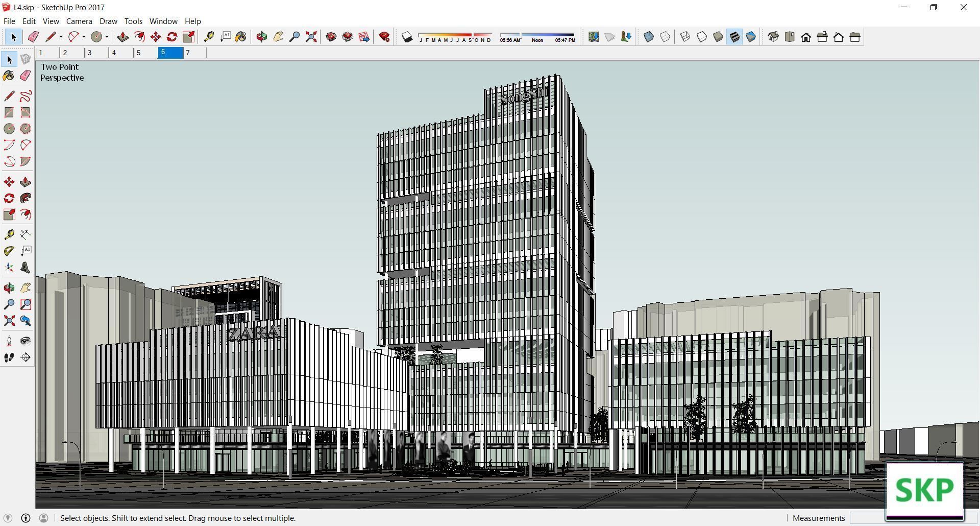Toggle Toggle Terrain icon

(x=609, y=37)
